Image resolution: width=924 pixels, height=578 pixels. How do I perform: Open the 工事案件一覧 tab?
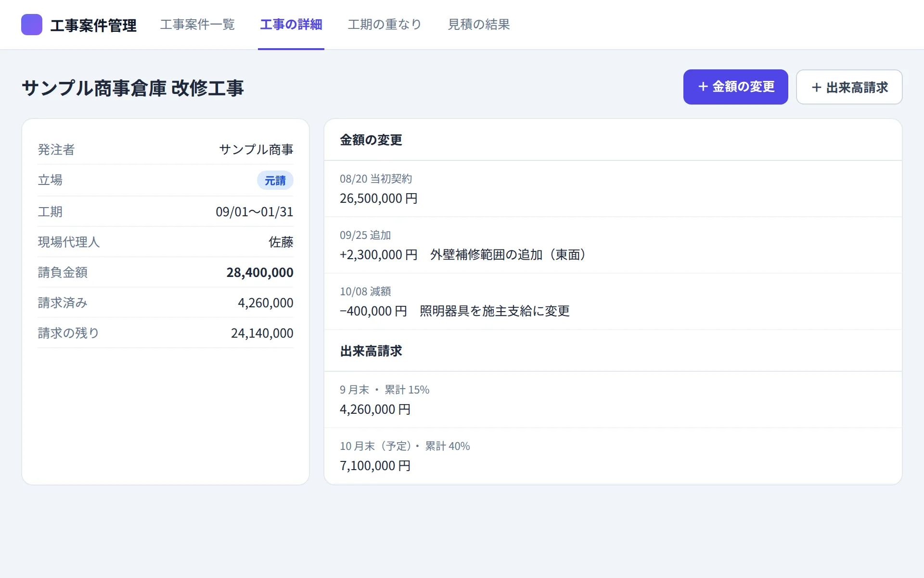click(197, 25)
